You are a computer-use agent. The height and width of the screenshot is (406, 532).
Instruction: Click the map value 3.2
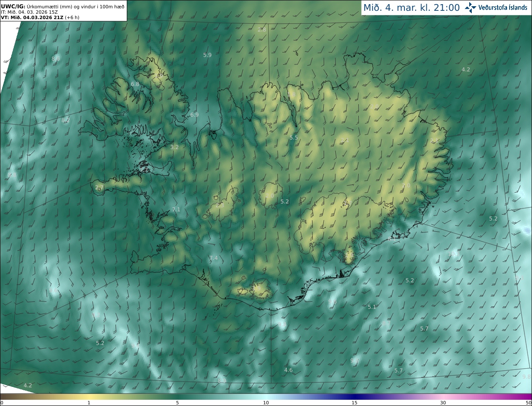coord(175,147)
